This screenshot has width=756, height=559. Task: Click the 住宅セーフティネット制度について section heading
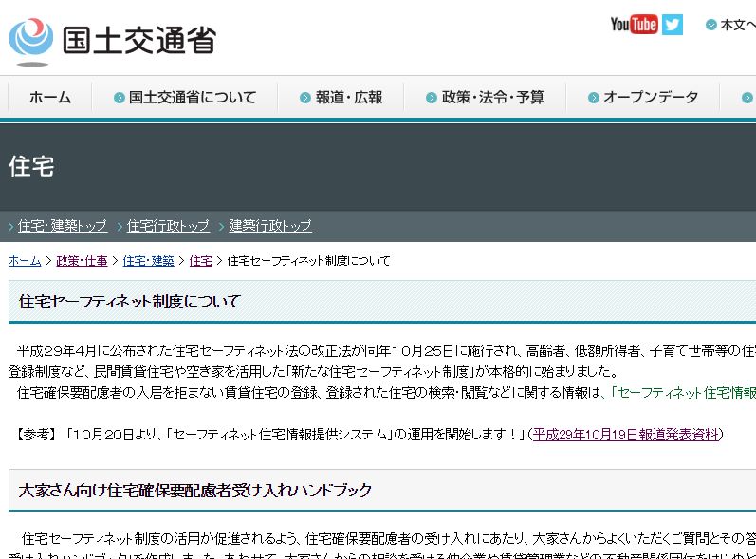[130, 302]
